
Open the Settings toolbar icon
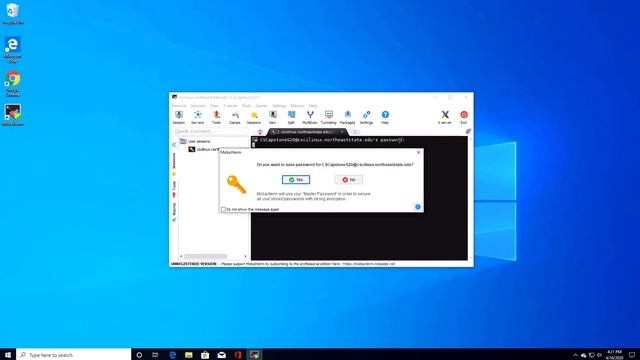[366, 117]
